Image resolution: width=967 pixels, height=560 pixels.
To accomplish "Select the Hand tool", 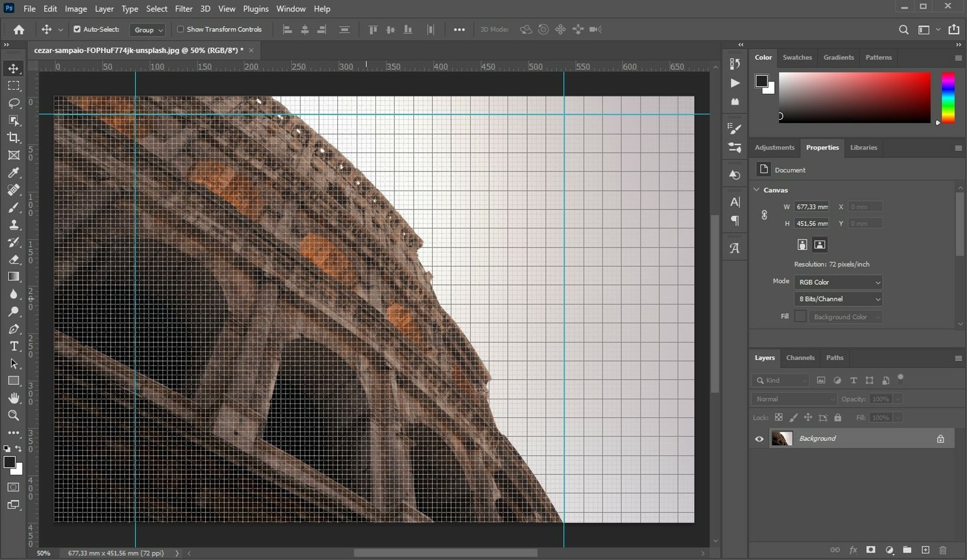I will [14, 398].
